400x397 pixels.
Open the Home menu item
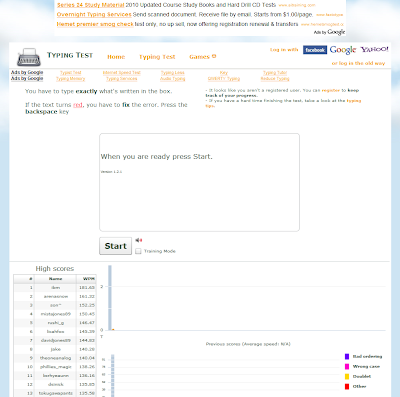pyautogui.click(x=116, y=57)
